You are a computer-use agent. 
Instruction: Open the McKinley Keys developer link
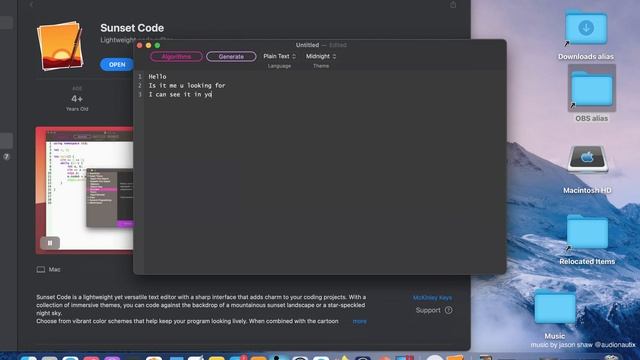point(432,298)
